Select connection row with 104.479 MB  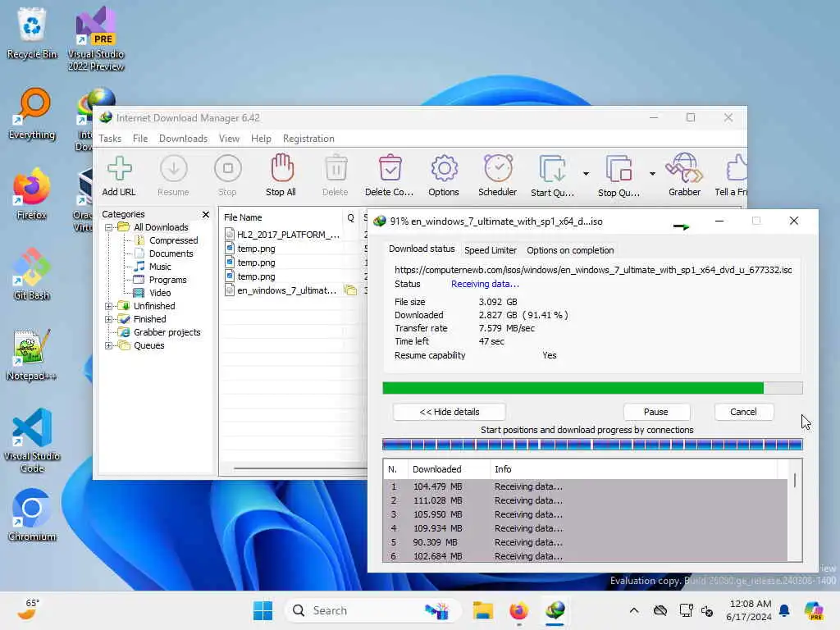coord(586,486)
